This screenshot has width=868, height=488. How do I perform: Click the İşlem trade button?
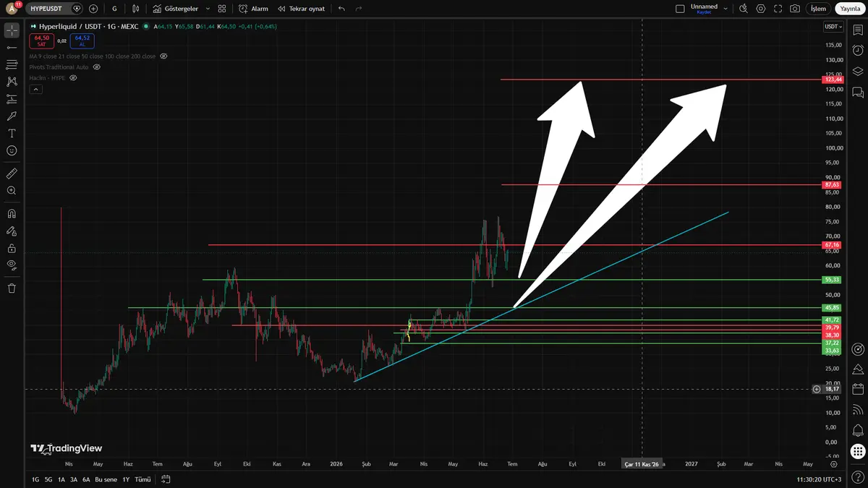tap(818, 9)
